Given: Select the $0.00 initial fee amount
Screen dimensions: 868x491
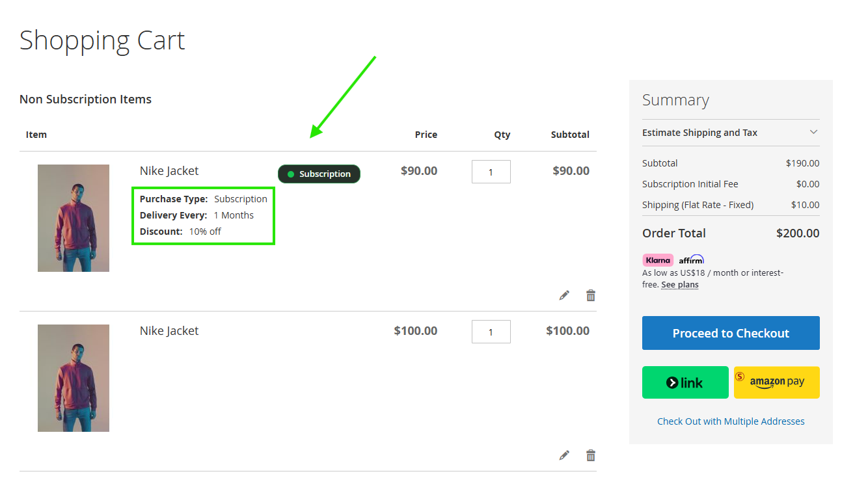Looking at the screenshot, I should point(808,184).
